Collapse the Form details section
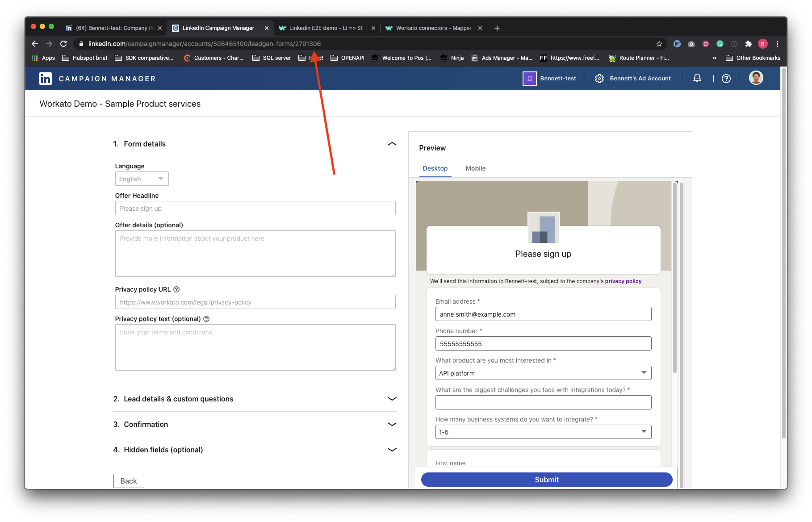The image size is (812, 522). click(x=392, y=144)
